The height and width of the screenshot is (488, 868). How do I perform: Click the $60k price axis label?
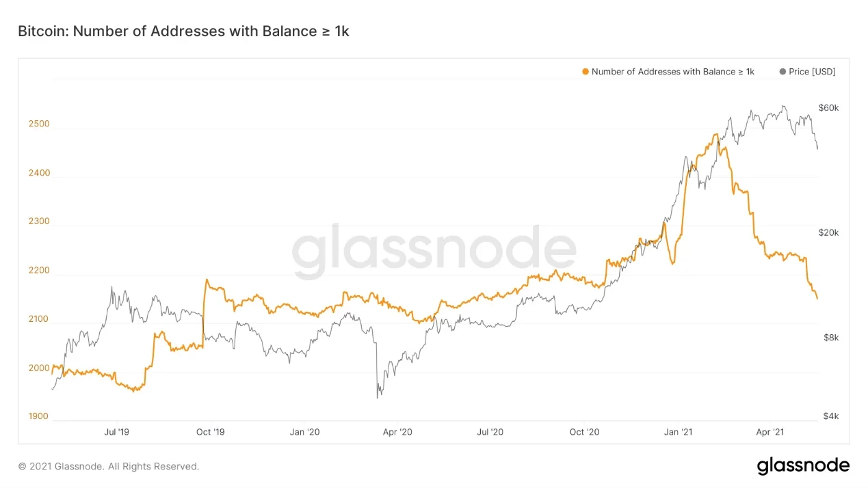[x=828, y=108]
